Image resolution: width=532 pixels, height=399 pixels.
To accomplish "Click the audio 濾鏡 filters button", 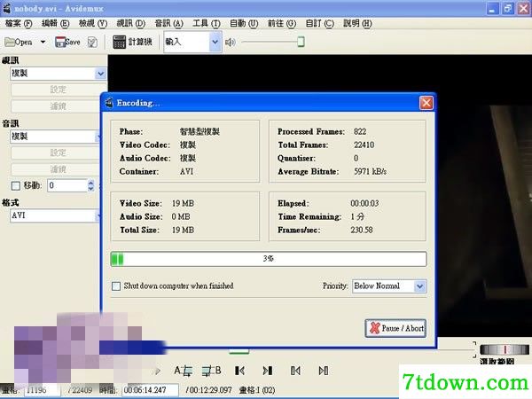I will pyautogui.click(x=56, y=169).
